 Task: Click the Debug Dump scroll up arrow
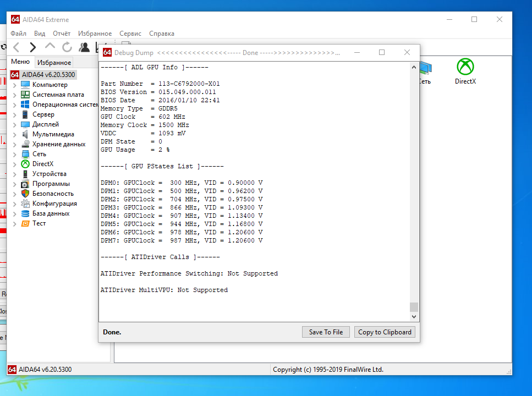(x=414, y=67)
